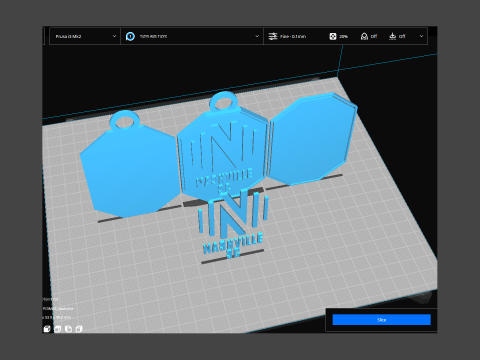Expand the printer selector chevron arrow
The image size is (480, 360).
(x=114, y=36)
